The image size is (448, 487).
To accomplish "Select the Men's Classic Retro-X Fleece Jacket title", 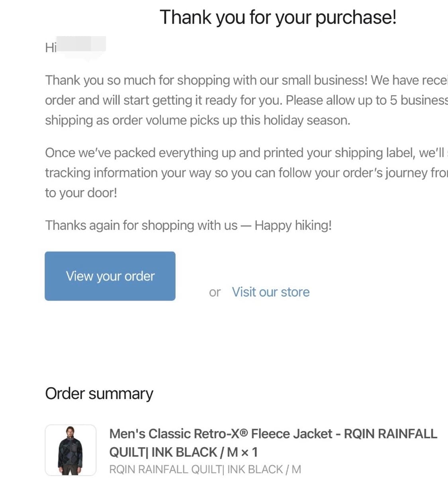I will coord(220,434).
